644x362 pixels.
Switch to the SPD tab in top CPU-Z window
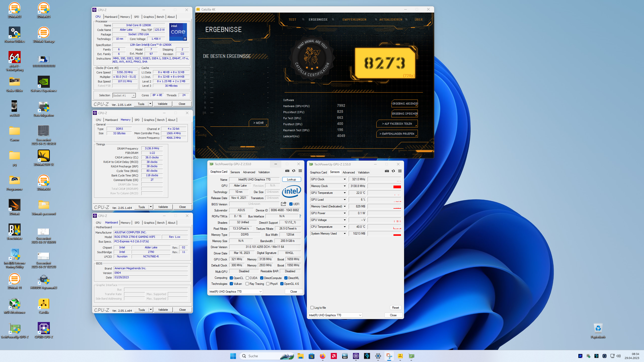pos(136,17)
